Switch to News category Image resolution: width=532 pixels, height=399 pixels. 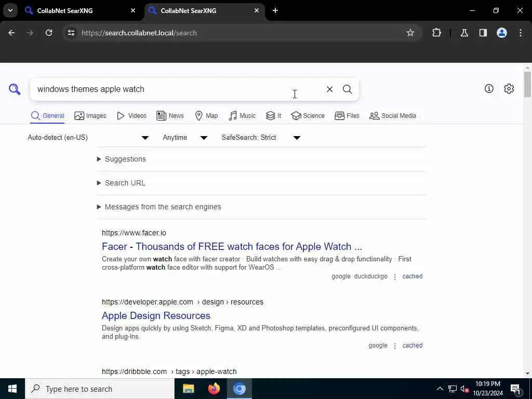click(x=170, y=116)
